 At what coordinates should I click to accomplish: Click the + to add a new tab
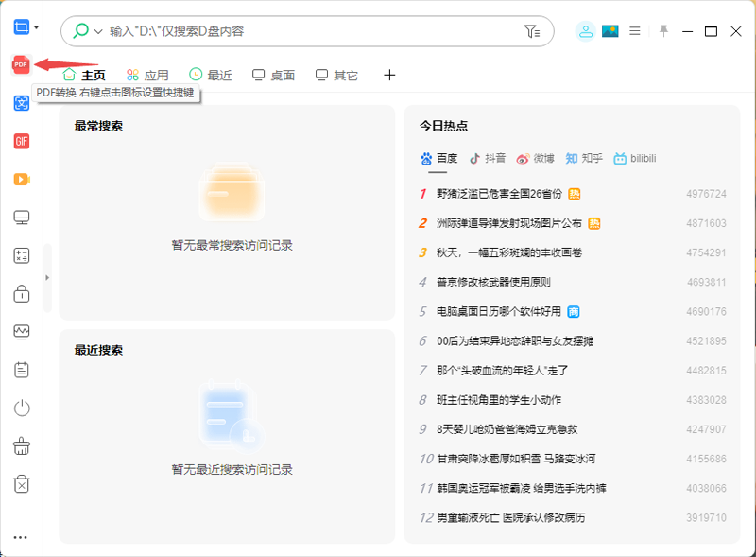390,75
